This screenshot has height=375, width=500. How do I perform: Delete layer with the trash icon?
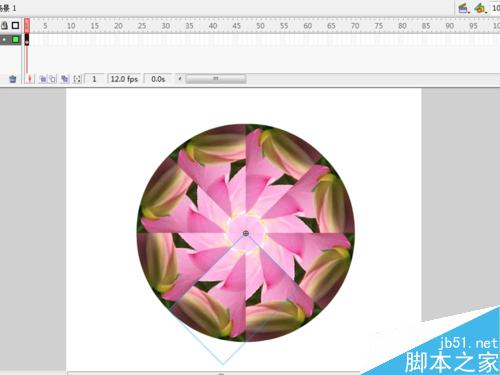pyautogui.click(x=13, y=79)
